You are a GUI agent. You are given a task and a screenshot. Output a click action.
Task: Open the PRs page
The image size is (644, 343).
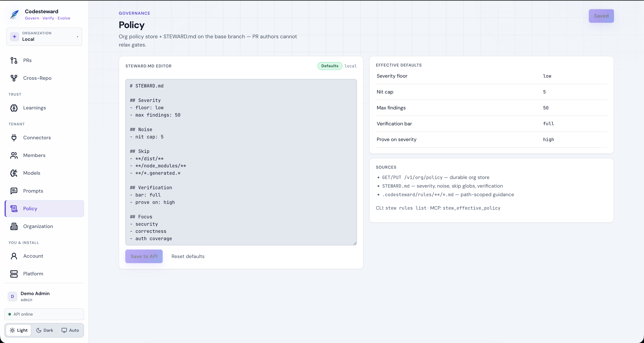44,60
